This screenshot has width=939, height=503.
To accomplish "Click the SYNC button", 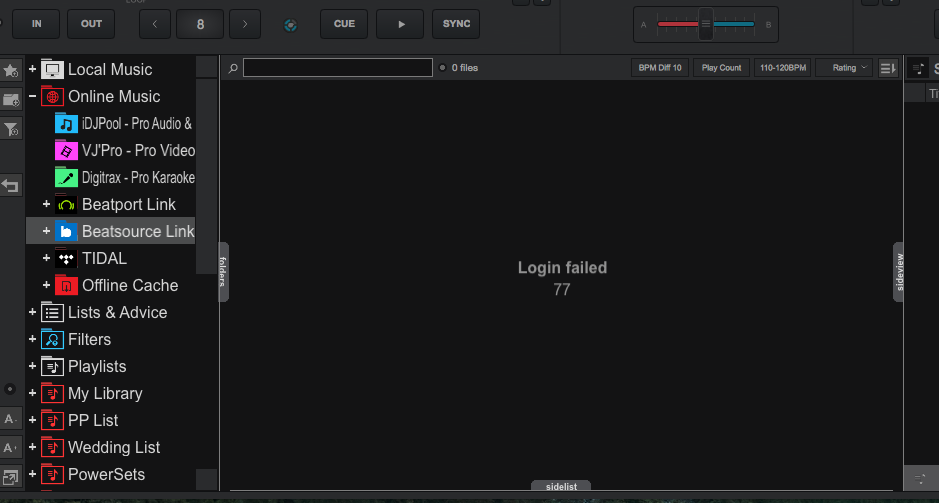I will tap(456, 24).
